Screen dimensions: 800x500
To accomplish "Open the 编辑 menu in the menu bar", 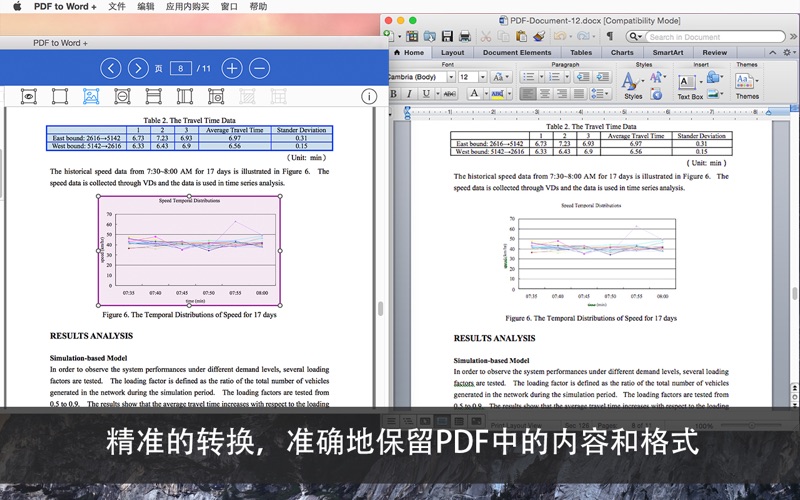I will tap(146, 7).
